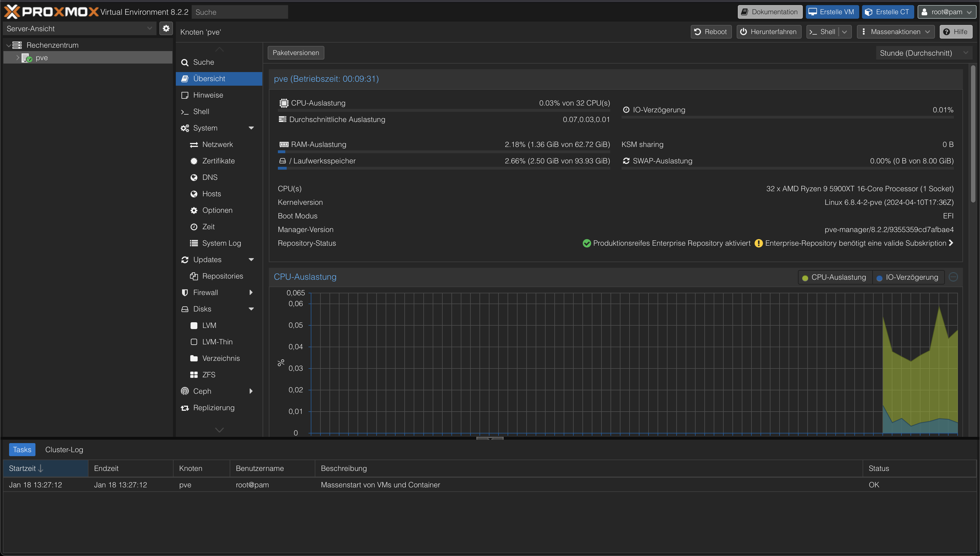The width and height of the screenshot is (980, 556).
Task: Click Zeit clock icon
Action: (x=194, y=227)
